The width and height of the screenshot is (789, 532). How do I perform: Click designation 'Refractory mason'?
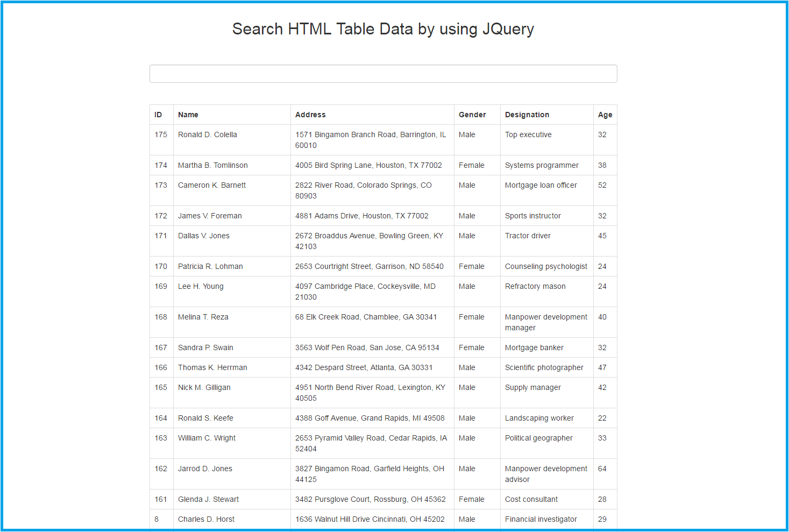tap(535, 286)
